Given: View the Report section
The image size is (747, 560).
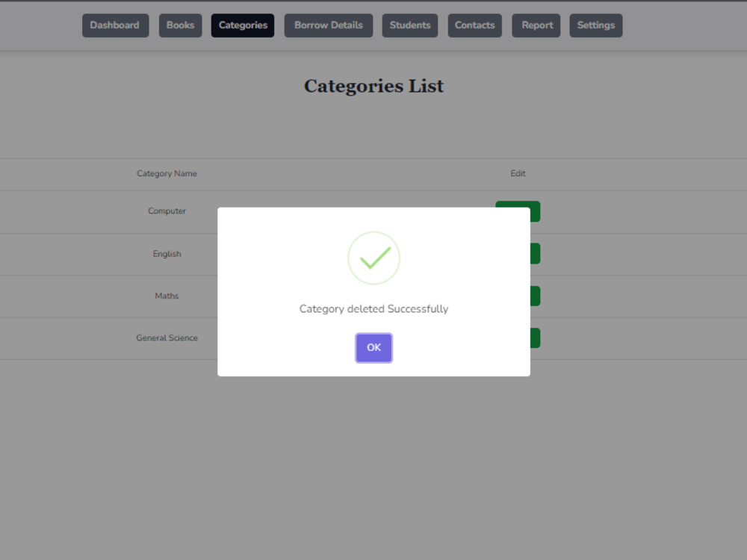Looking at the screenshot, I should 536,25.
